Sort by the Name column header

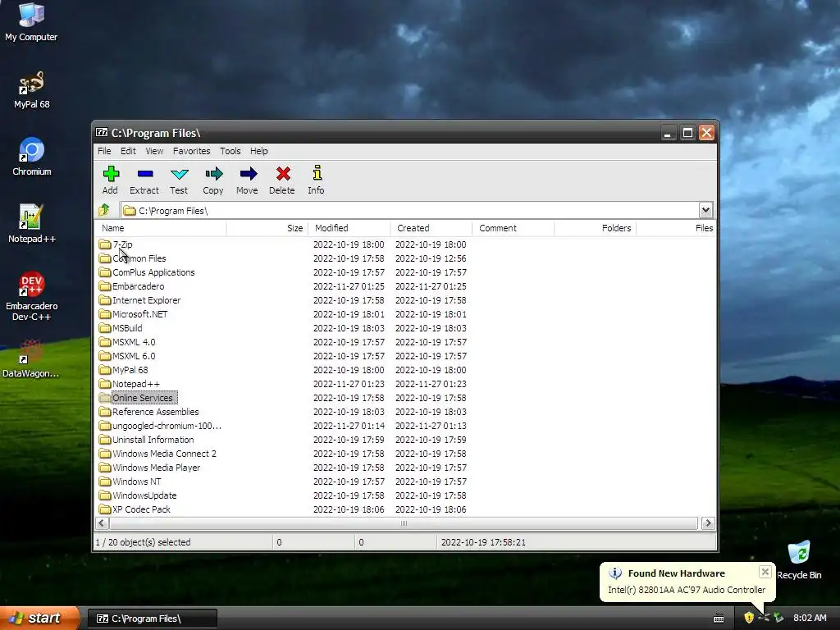pyautogui.click(x=161, y=228)
